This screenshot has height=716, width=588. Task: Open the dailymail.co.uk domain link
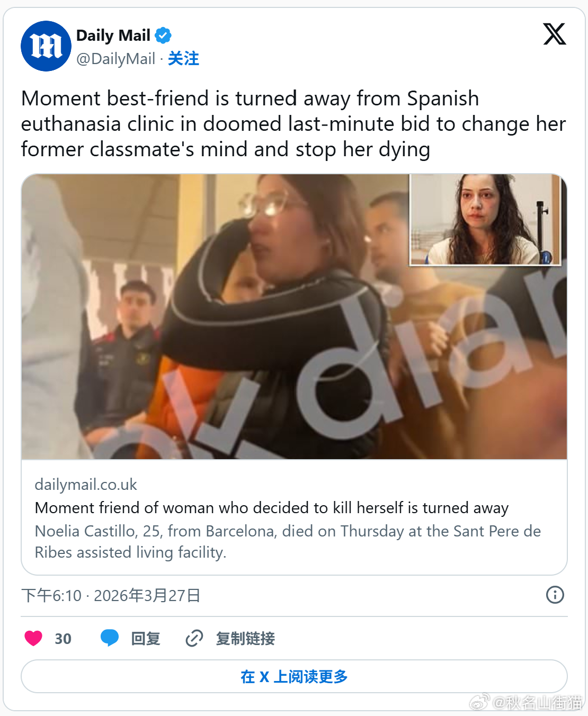(x=86, y=485)
